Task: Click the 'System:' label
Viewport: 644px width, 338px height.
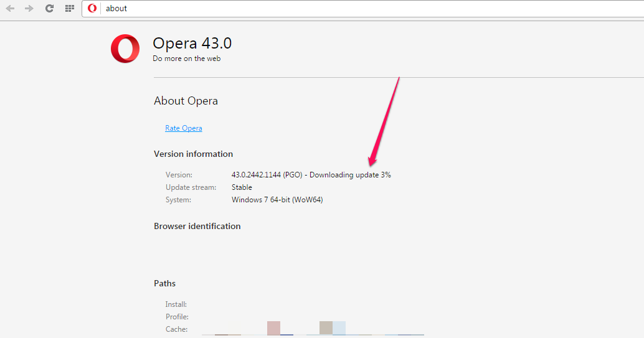Action: tap(178, 200)
